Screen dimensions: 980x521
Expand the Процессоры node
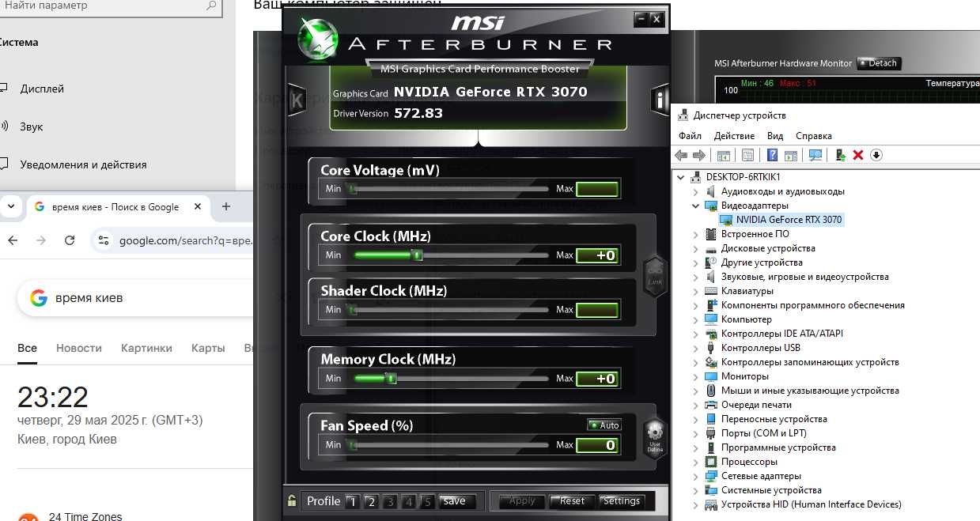(x=696, y=462)
